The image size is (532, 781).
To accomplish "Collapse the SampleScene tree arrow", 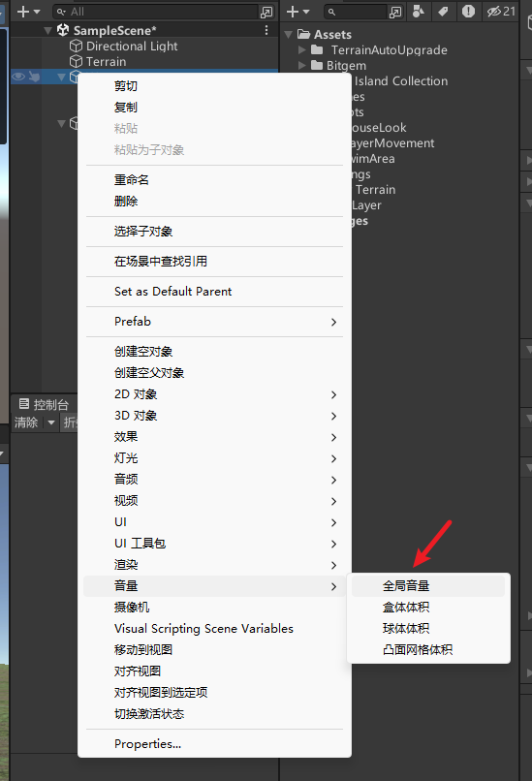I will click(x=48, y=31).
